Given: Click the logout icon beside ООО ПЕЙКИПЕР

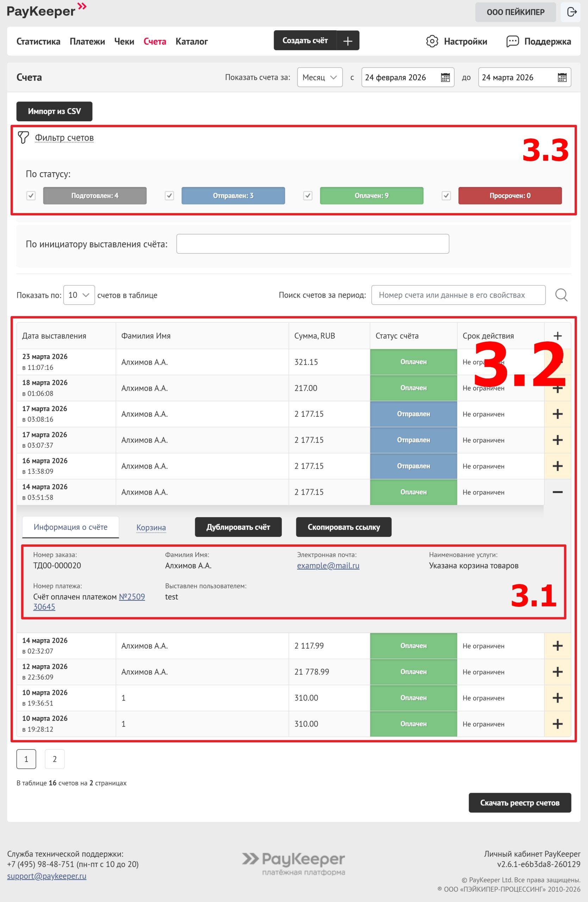Looking at the screenshot, I should 571,12.
